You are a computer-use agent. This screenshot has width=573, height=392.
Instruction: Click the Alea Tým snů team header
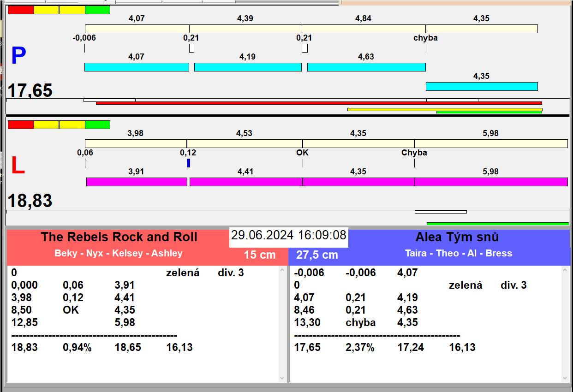click(x=457, y=237)
